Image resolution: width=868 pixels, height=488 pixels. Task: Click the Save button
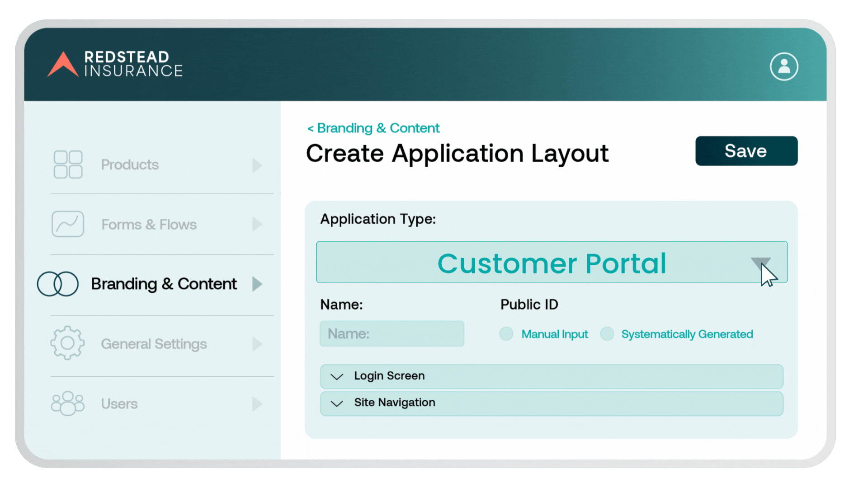pos(746,151)
